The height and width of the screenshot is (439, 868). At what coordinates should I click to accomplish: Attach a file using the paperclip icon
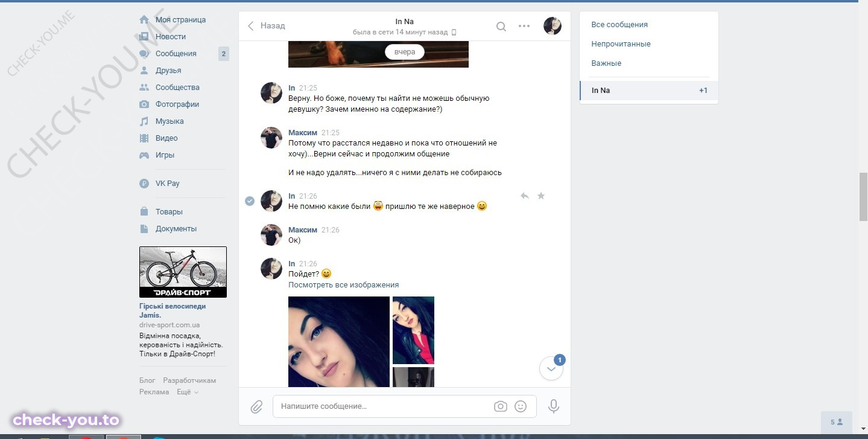coord(256,407)
